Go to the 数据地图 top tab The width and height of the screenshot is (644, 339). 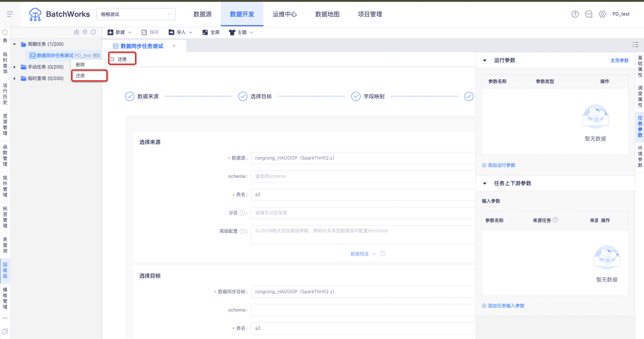[327, 14]
